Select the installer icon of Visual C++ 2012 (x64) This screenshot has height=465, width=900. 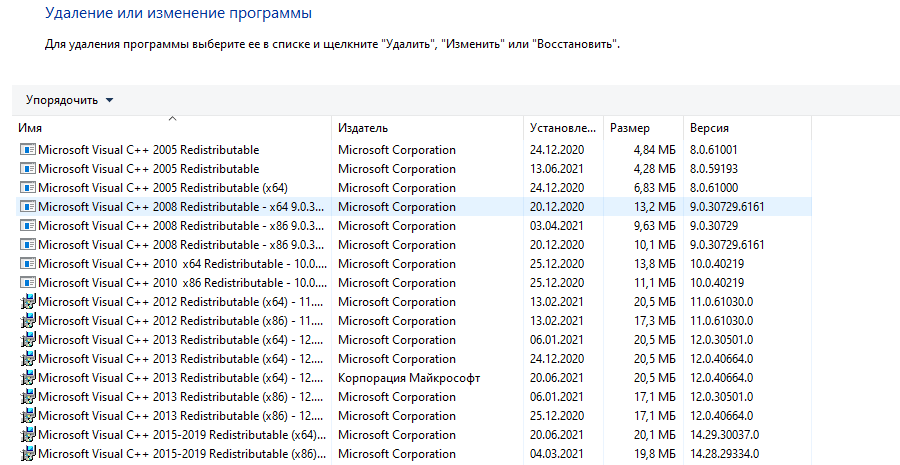(x=27, y=302)
